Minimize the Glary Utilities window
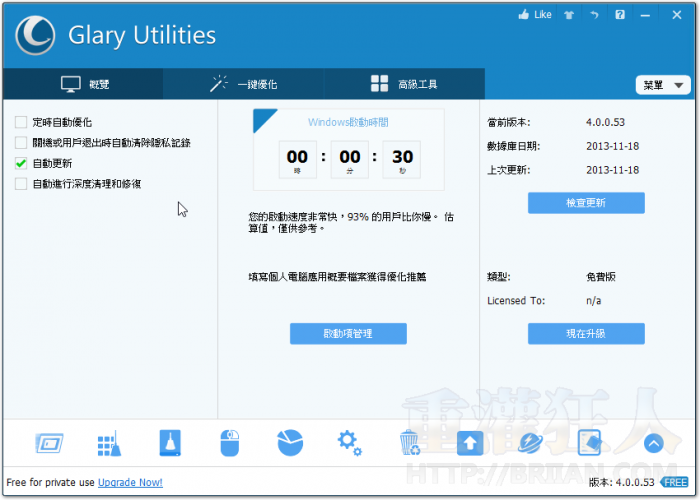700x500 pixels. [645, 15]
